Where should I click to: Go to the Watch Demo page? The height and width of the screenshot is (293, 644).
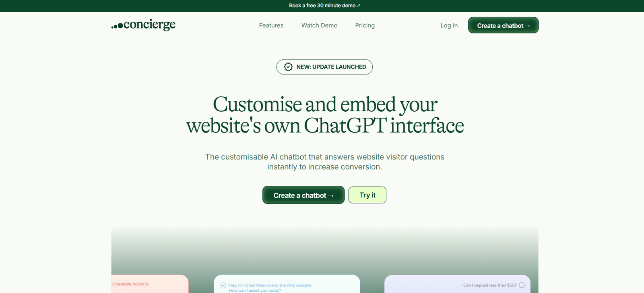[x=319, y=25]
